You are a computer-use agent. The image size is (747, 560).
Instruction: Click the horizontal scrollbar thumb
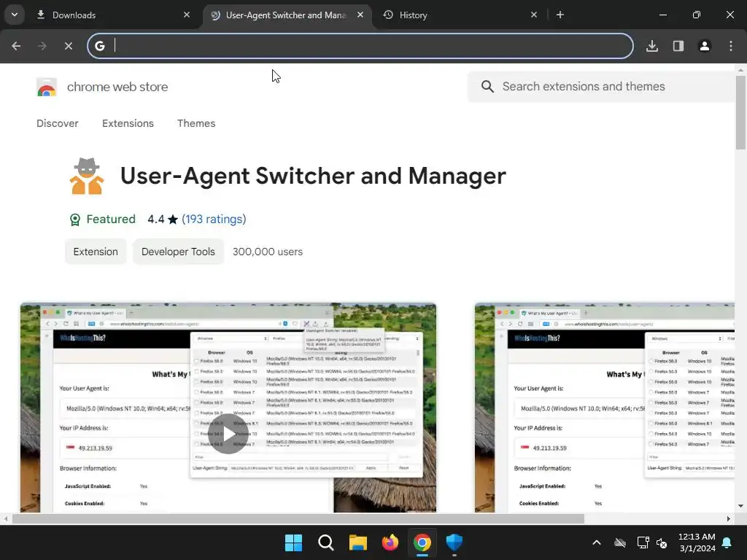pos(298,518)
